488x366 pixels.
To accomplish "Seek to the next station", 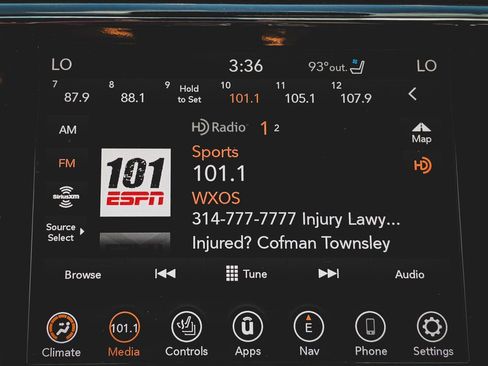I will pos(329,274).
